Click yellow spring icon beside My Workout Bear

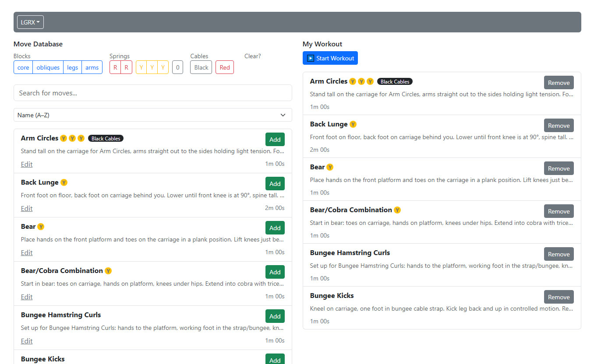pos(330,167)
